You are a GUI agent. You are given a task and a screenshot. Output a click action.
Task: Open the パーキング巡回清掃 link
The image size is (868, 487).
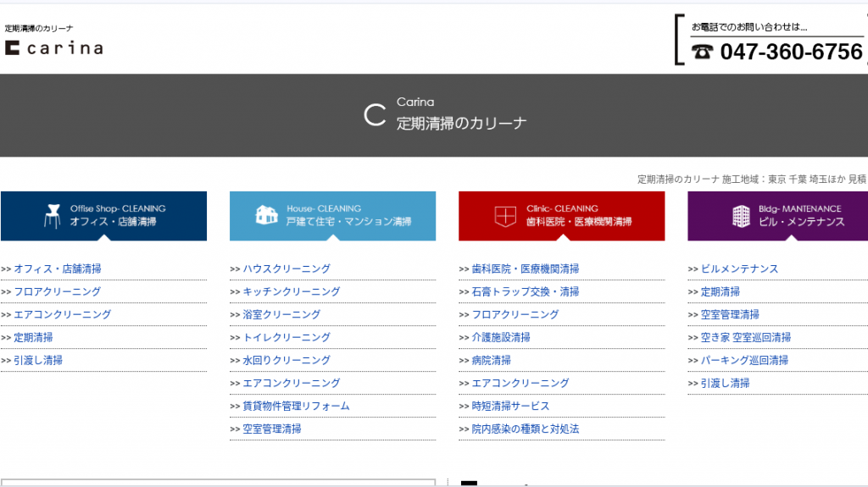[744, 360]
